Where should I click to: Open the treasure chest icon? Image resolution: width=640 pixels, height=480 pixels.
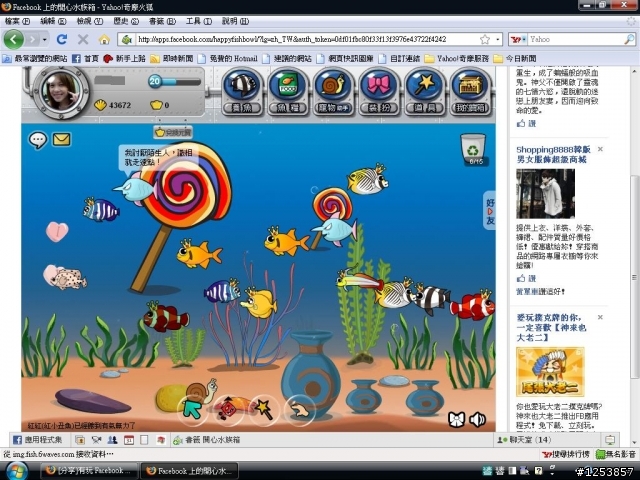tap(470, 91)
